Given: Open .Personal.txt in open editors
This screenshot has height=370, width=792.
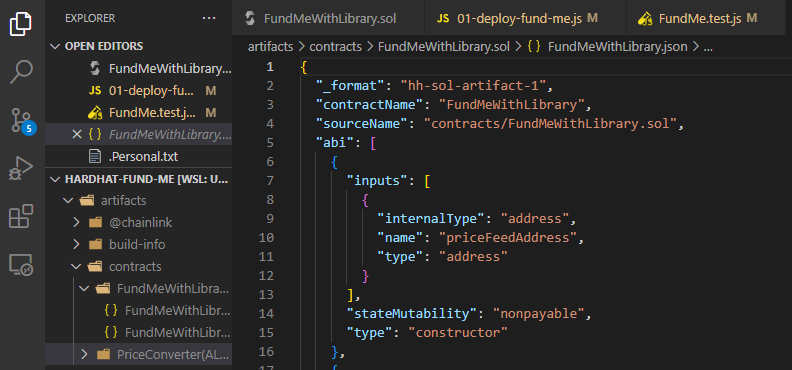Looking at the screenshot, I should (x=139, y=156).
